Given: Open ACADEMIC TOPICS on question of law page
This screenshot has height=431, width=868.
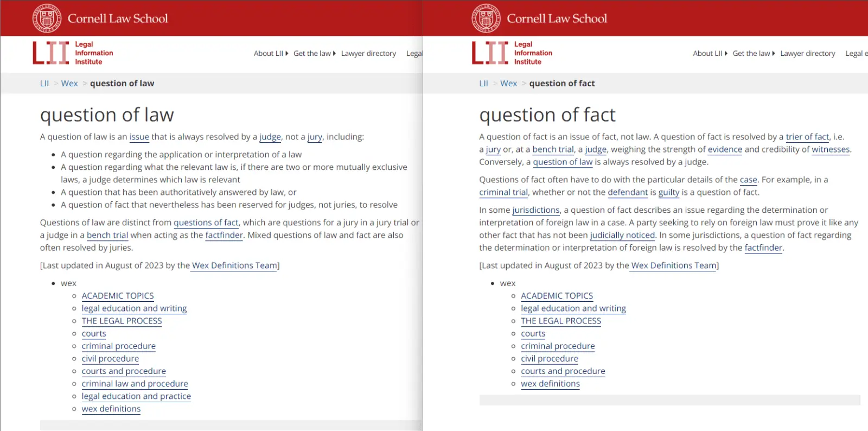Looking at the screenshot, I should point(118,296).
